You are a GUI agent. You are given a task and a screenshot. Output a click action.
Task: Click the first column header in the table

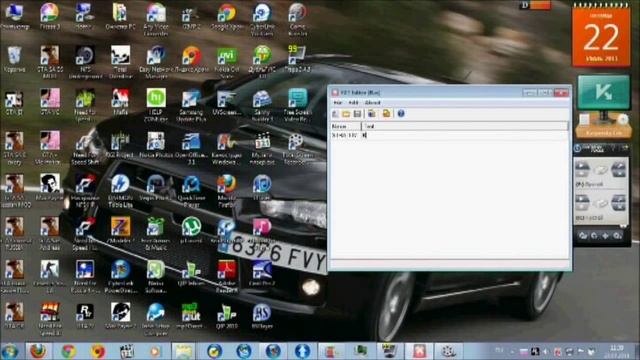click(345, 126)
